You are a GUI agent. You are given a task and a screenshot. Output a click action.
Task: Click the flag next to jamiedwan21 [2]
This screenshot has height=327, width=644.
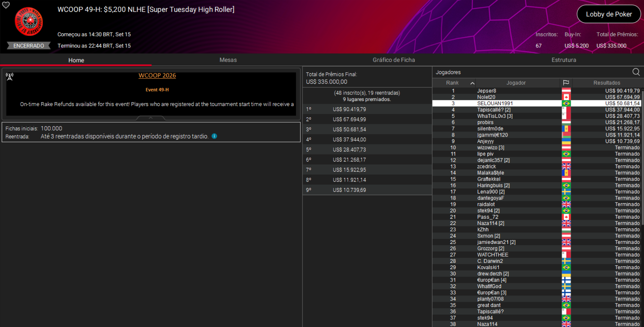(566, 242)
